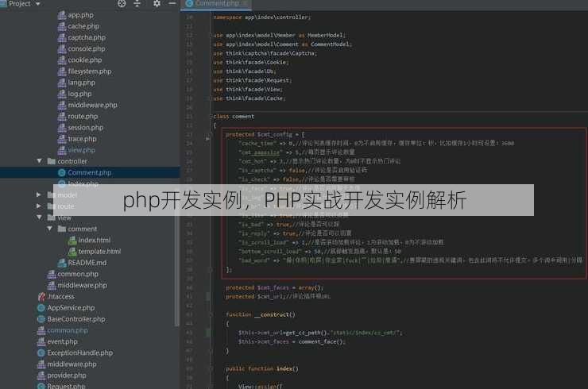Hide the Project panel with minus icon

172,4
